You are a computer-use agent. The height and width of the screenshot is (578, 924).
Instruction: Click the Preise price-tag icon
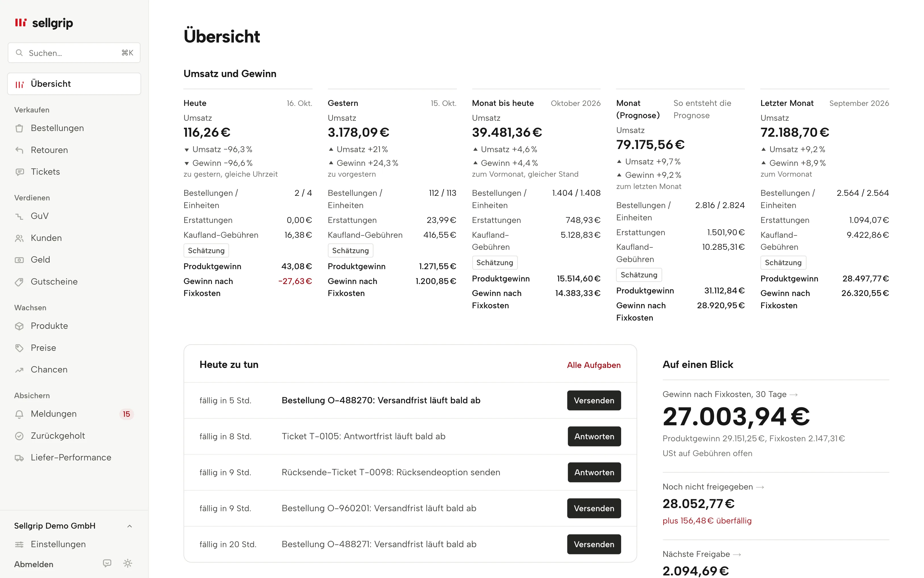coord(19,348)
